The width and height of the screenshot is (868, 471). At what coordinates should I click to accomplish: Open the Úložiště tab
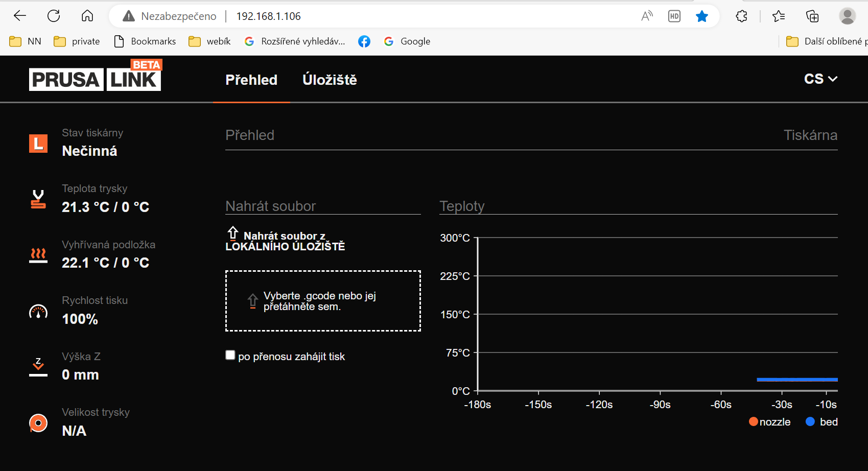[330, 80]
